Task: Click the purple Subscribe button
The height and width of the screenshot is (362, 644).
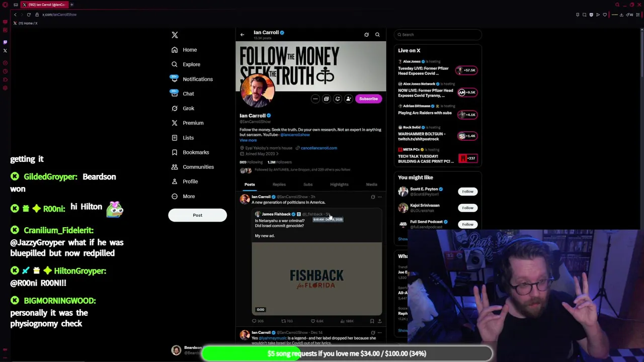Action: pyautogui.click(x=368, y=99)
